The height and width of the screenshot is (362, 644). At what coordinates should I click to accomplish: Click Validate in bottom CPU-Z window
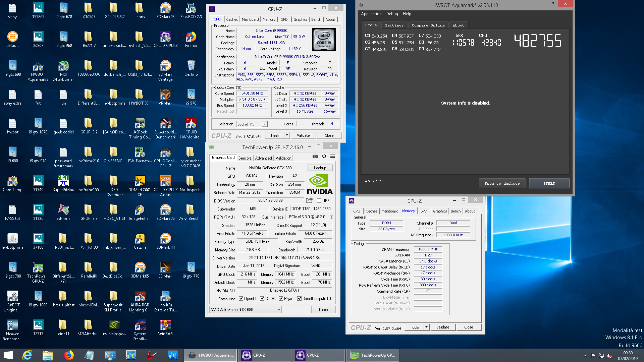[443, 327]
